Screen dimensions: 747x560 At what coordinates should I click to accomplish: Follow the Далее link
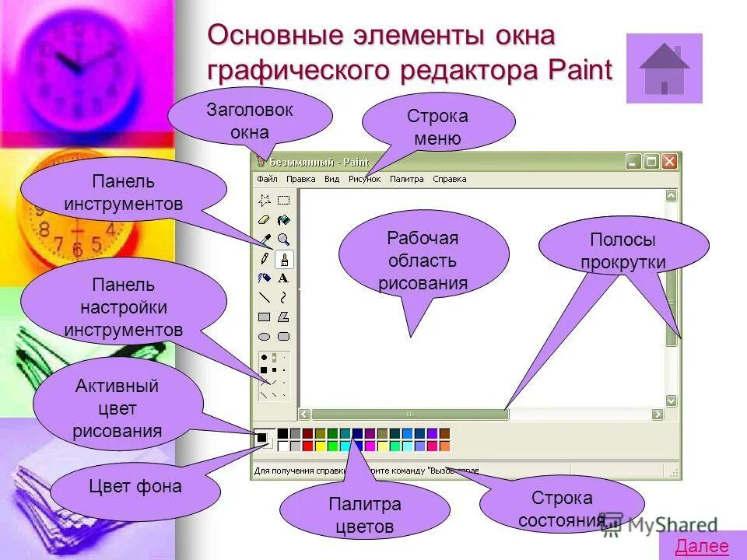pyautogui.click(x=702, y=546)
